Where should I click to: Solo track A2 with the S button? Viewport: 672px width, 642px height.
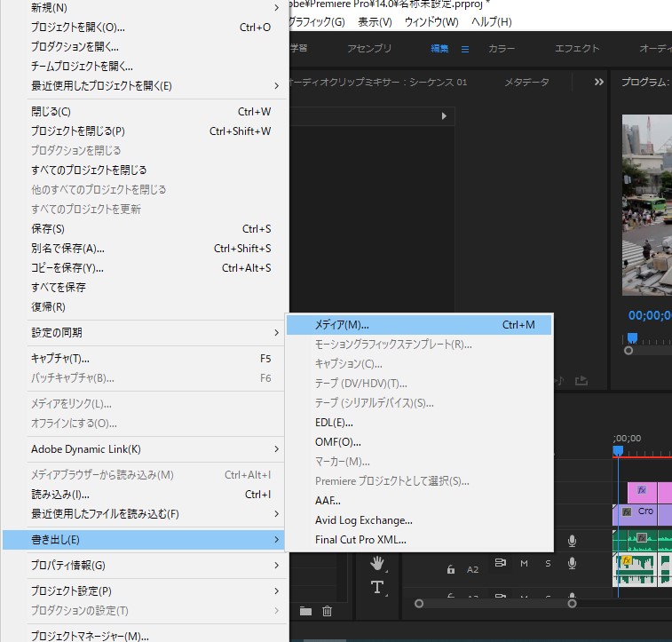(548, 564)
